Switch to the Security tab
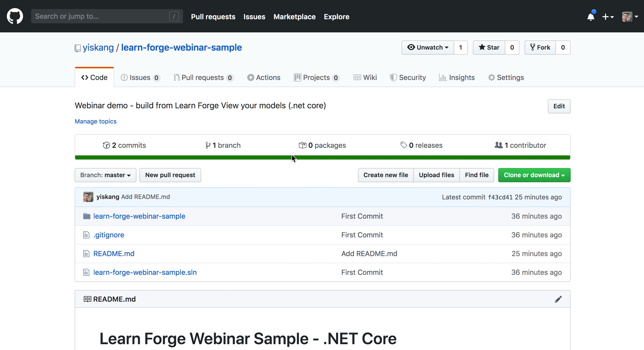This screenshot has height=350, width=644. (x=408, y=77)
